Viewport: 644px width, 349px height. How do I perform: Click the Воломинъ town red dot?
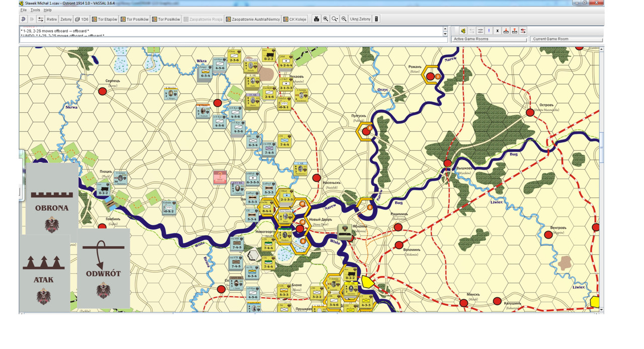click(x=399, y=245)
